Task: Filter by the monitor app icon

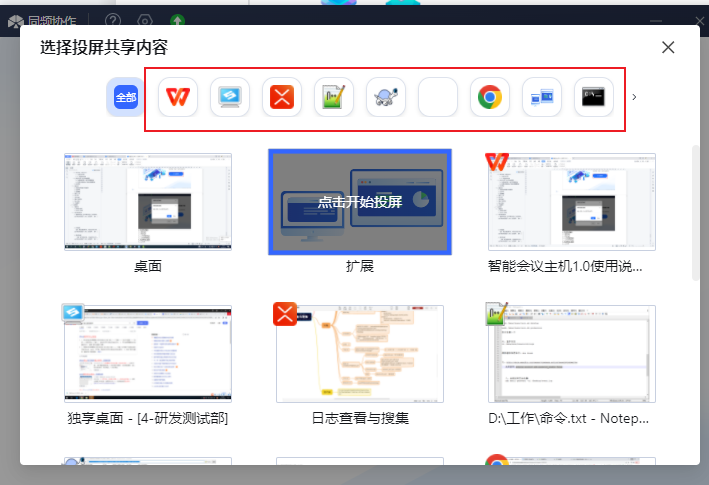Action: pyautogui.click(x=230, y=97)
